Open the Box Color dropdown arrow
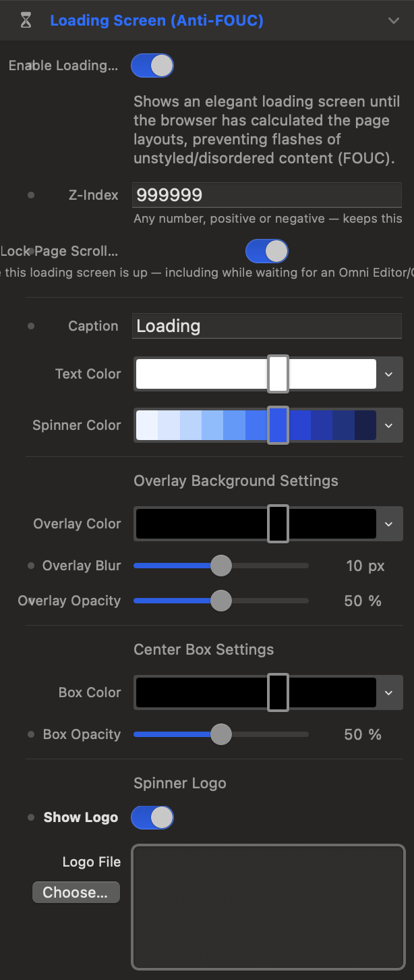 [x=388, y=692]
